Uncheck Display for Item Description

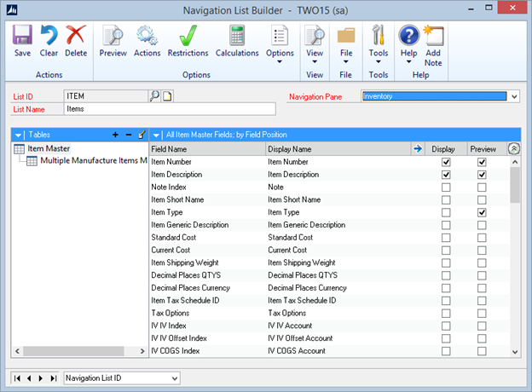[446, 175]
